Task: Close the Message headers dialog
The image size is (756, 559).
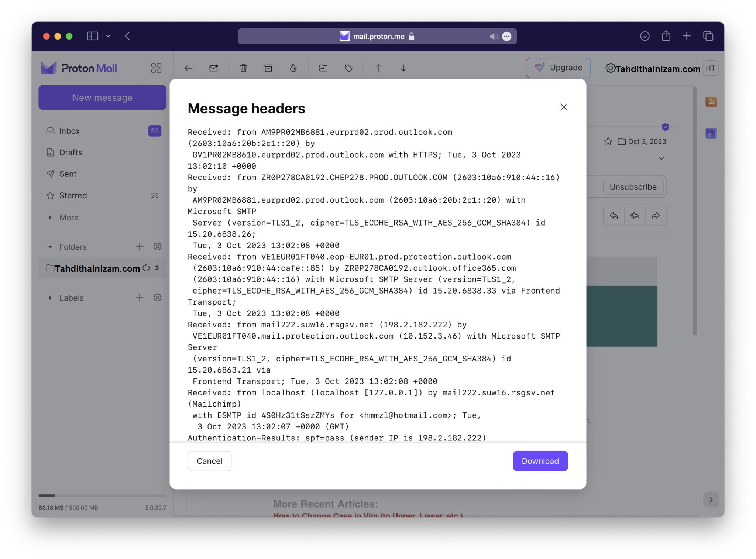Action: pyautogui.click(x=563, y=107)
